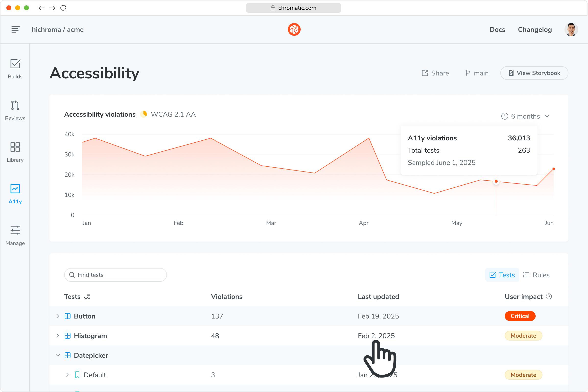The height and width of the screenshot is (392, 588).
Task: Go to Reviews in the sidebar
Action: pyautogui.click(x=15, y=106)
